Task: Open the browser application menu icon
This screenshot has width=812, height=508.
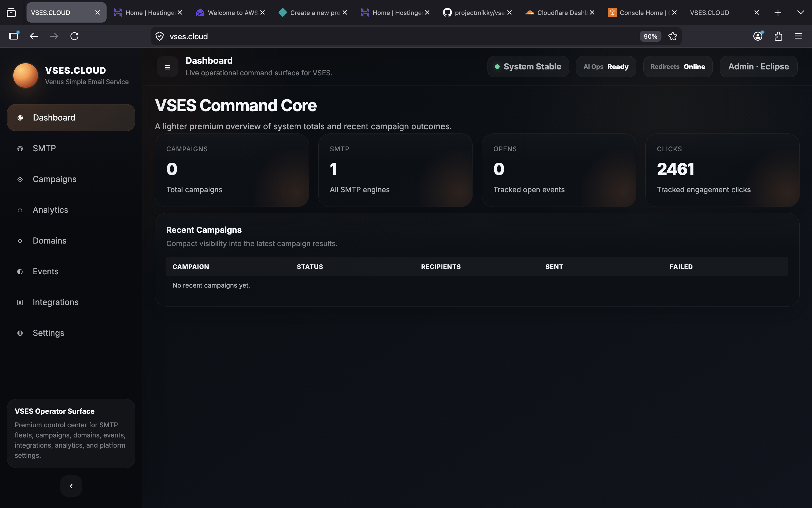Action: 798,36
